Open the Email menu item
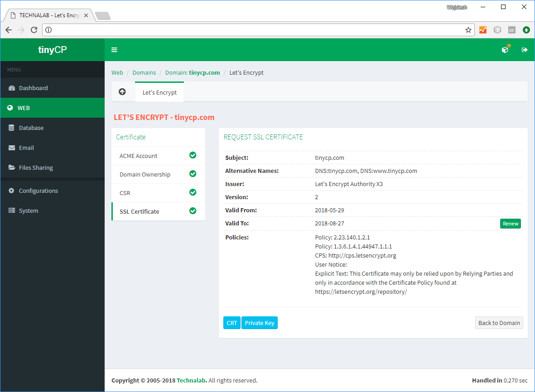535x392 pixels. pyautogui.click(x=53, y=148)
